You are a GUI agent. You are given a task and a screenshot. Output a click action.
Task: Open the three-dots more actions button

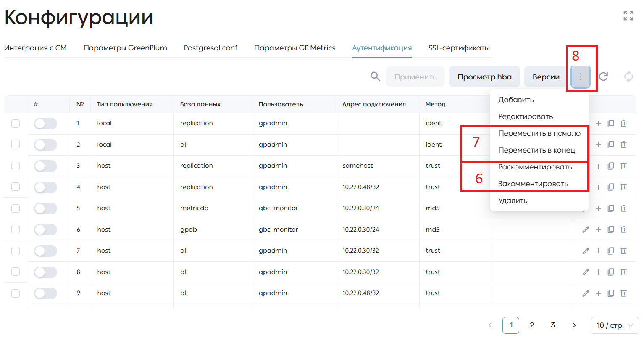(581, 77)
